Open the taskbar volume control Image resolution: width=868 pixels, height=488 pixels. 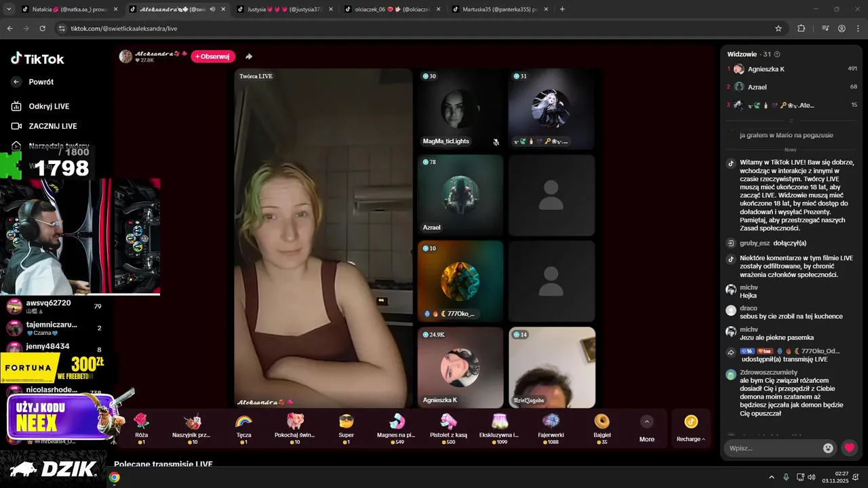812,477
